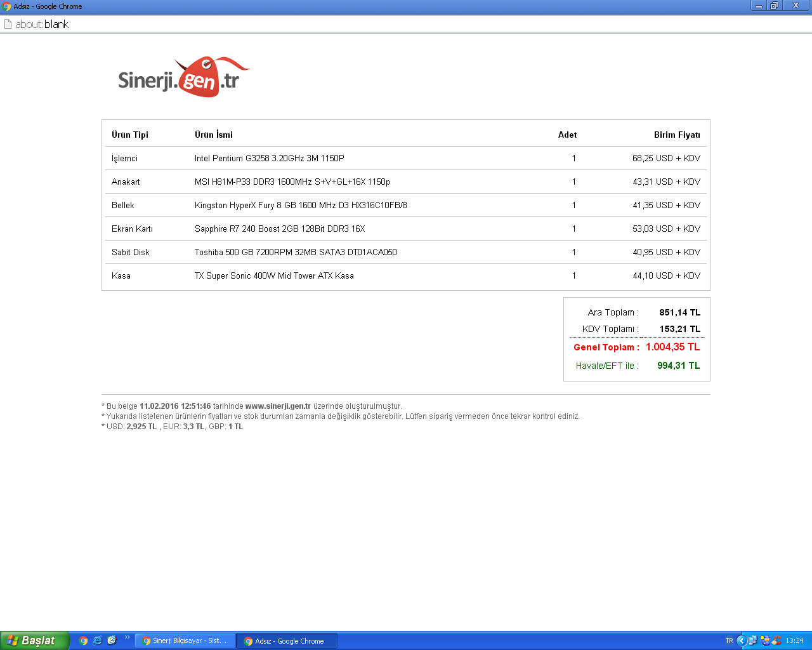Viewport: 812px width, 650px height.
Task: Open Chrome from the quick launch bar
Action: tap(83, 640)
